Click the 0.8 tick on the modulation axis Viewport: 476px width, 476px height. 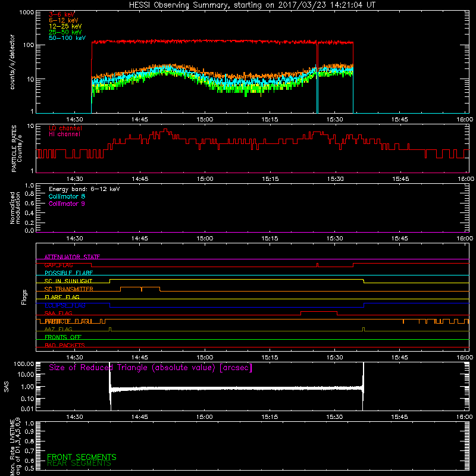click(29, 194)
